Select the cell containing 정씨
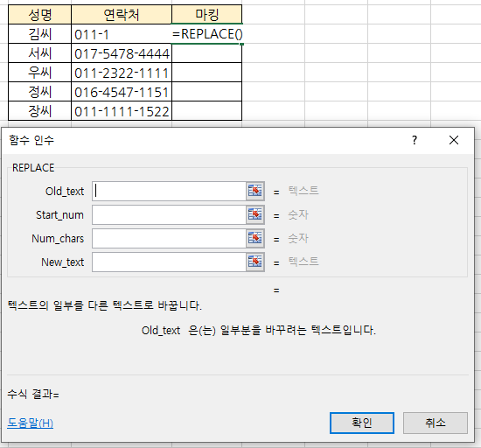This screenshot has height=448, width=481. [40, 92]
